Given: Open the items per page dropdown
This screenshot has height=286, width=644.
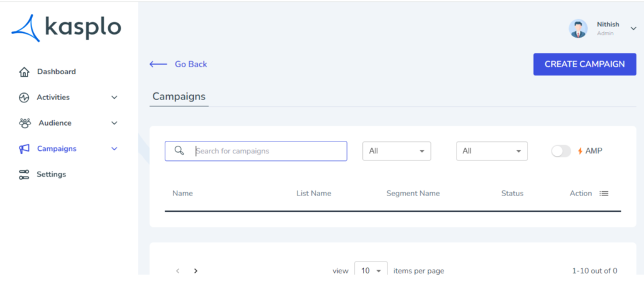Looking at the screenshot, I should click(x=371, y=270).
